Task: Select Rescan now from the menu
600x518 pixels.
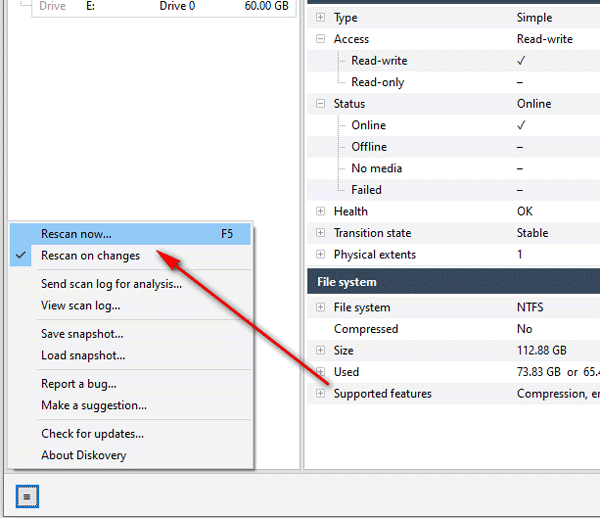Action: (x=76, y=234)
